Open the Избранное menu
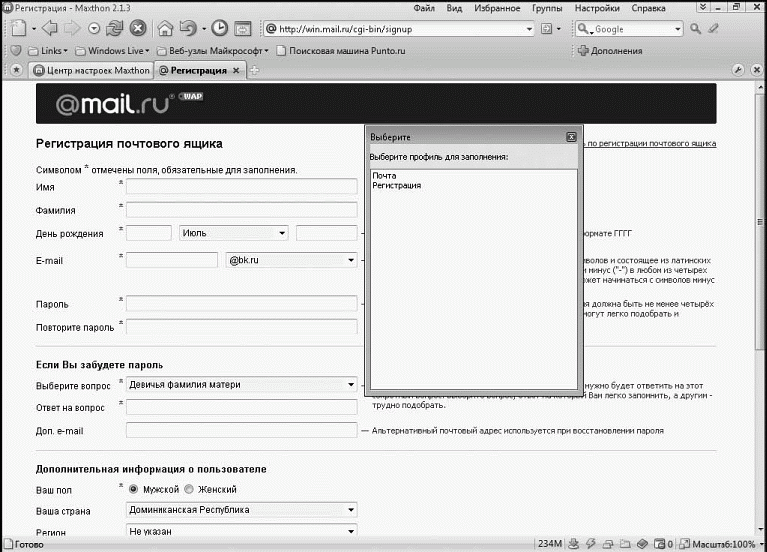The height and width of the screenshot is (552, 767). coord(497,8)
